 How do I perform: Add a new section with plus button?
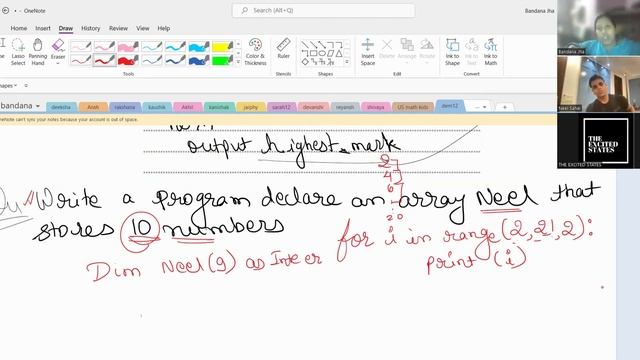(x=504, y=107)
